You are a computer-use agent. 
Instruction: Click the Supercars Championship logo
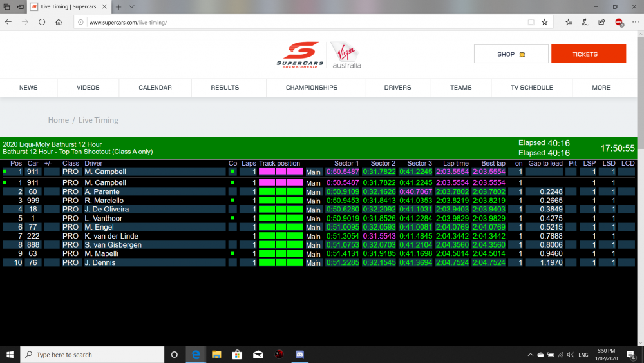(x=300, y=55)
